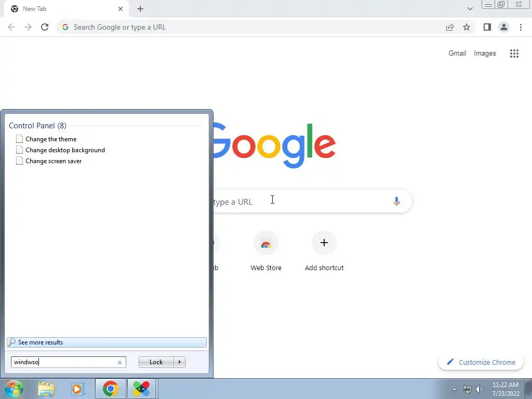Go forward in Chrome navigation
The height and width of the screenshot is (399, 532).
coord(28,27)
